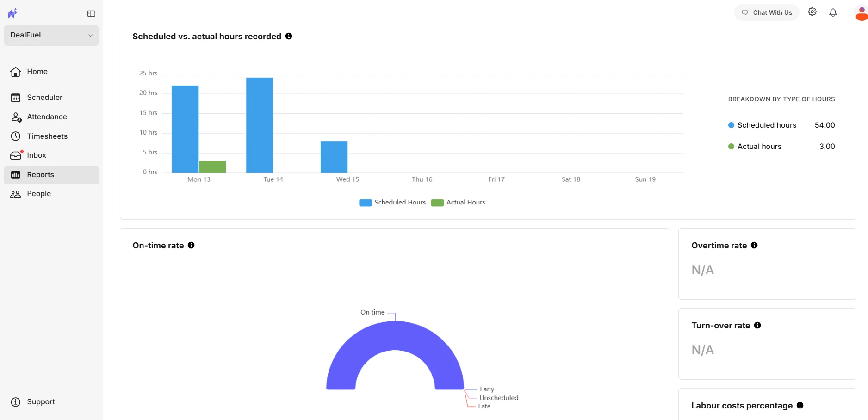This screenshot has width=868, height=420.
Task: Click Wed 15 scheduled hours bar
Action: pyautogui.click(x=334, y=157)
